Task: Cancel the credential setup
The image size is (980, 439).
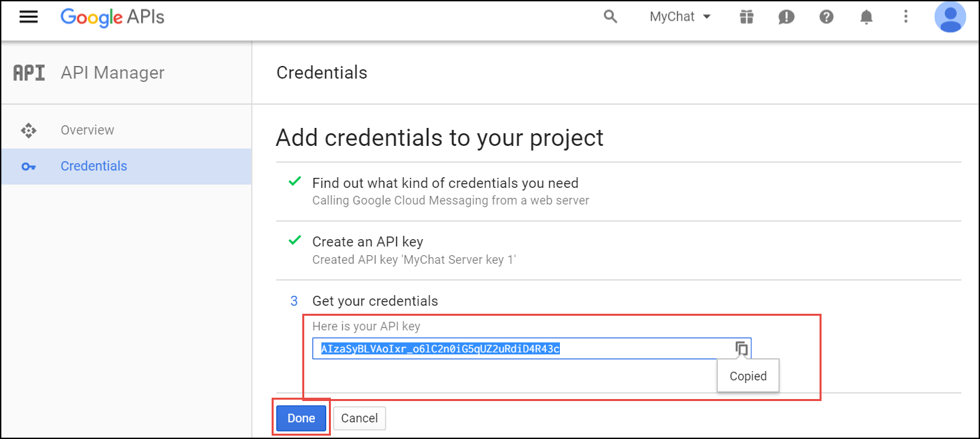Action: click(359, 418)
